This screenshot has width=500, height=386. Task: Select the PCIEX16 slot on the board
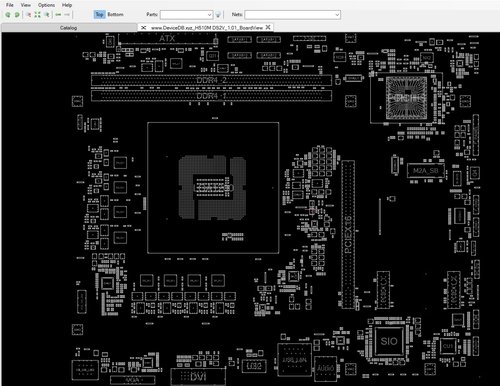pyautogui.click(x=348, y=234)
